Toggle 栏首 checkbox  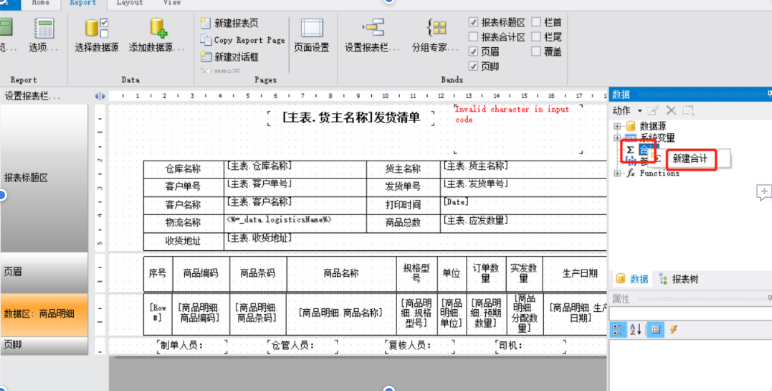pyautogui.click(x=536, y=22)
